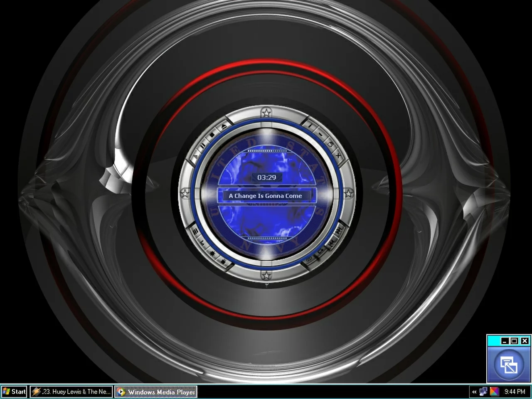Screen dimensions: 532x399
Task: Pause the current song
Action: coord(202,145)
